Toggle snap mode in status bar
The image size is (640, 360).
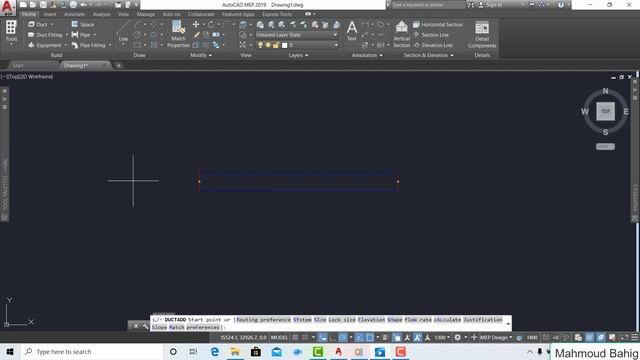305,338
